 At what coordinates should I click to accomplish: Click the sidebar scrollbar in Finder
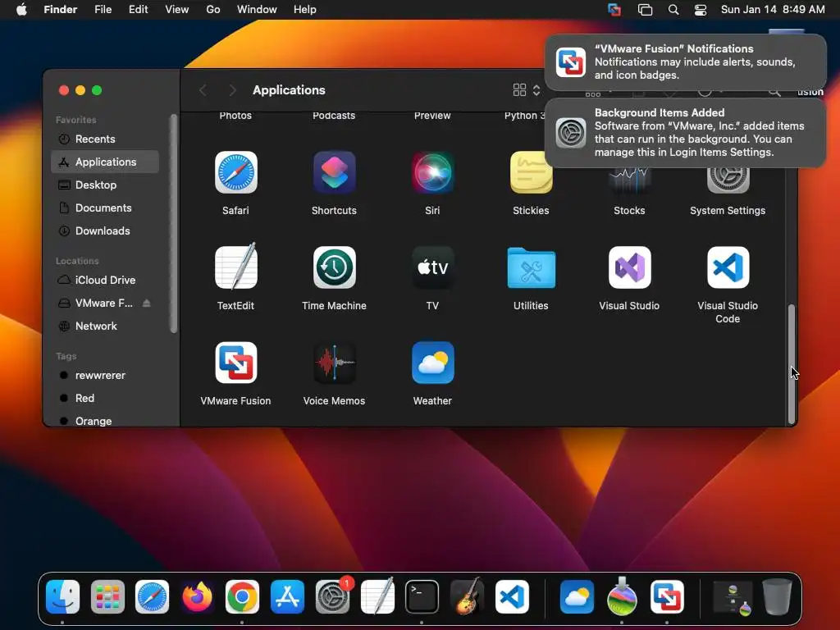173,223
